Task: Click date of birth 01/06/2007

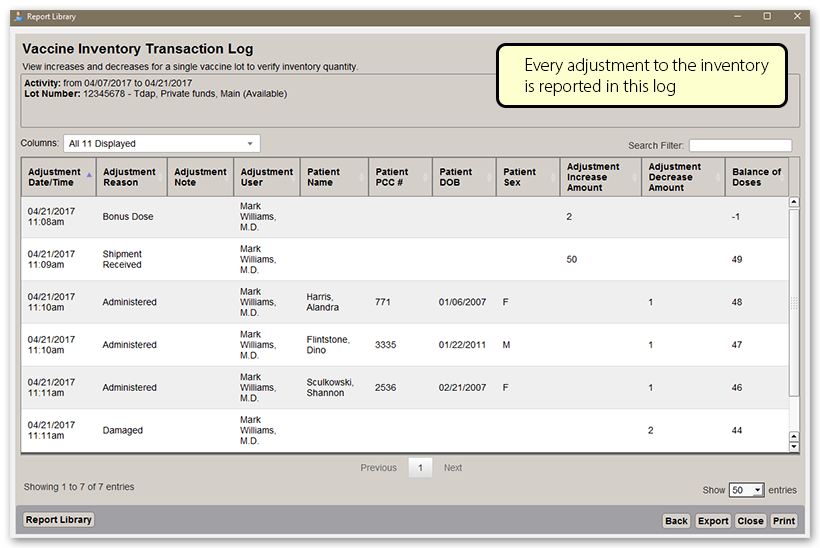Action: tap(462, 302)
